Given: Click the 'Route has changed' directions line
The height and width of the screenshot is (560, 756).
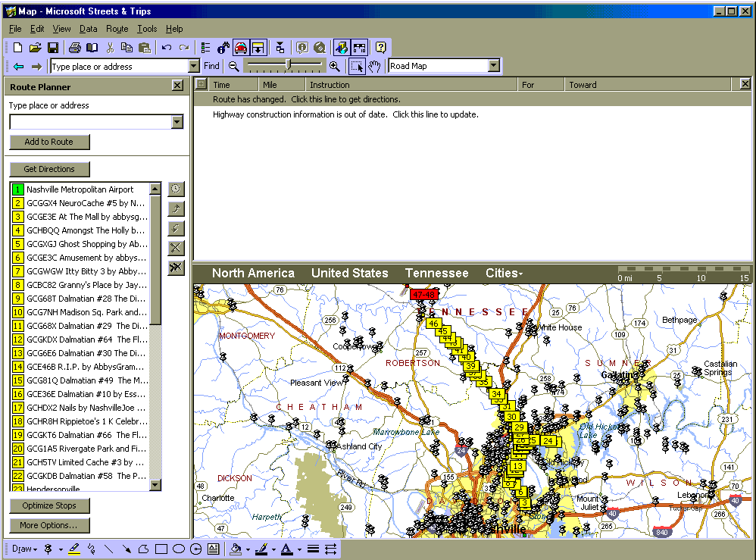Looking at the screenshot, I should [307, 99].
